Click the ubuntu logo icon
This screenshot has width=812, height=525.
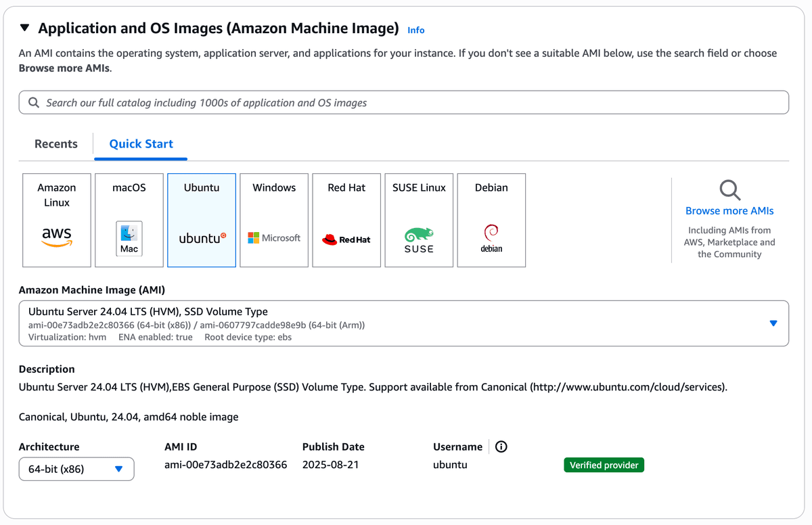202,238
